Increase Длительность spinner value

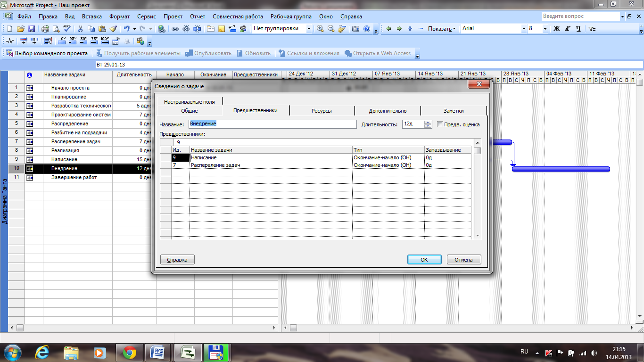[x=428, y=123]
